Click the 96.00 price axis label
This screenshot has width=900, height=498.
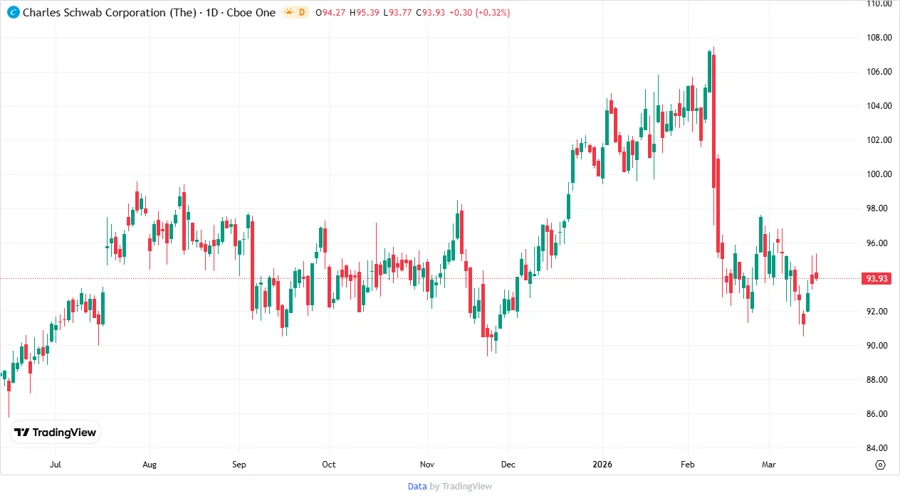click(879, 243)
